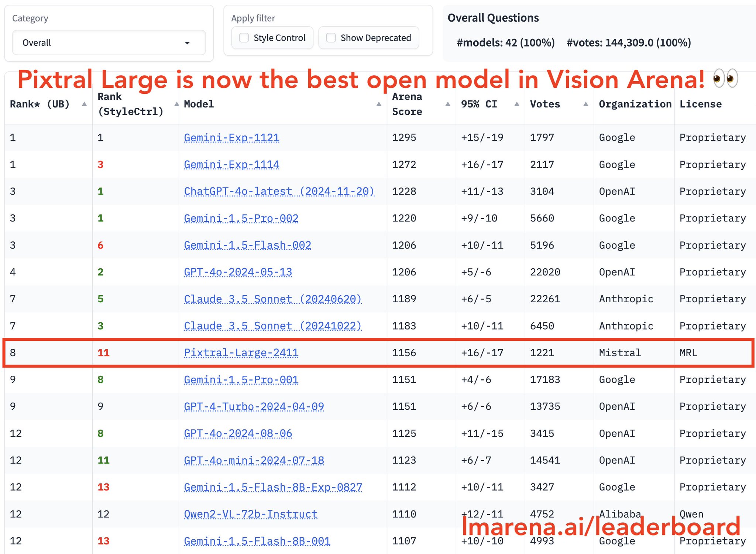Open the GPT-4-Turbo-2024-04-09 model link

pos(254,406)
